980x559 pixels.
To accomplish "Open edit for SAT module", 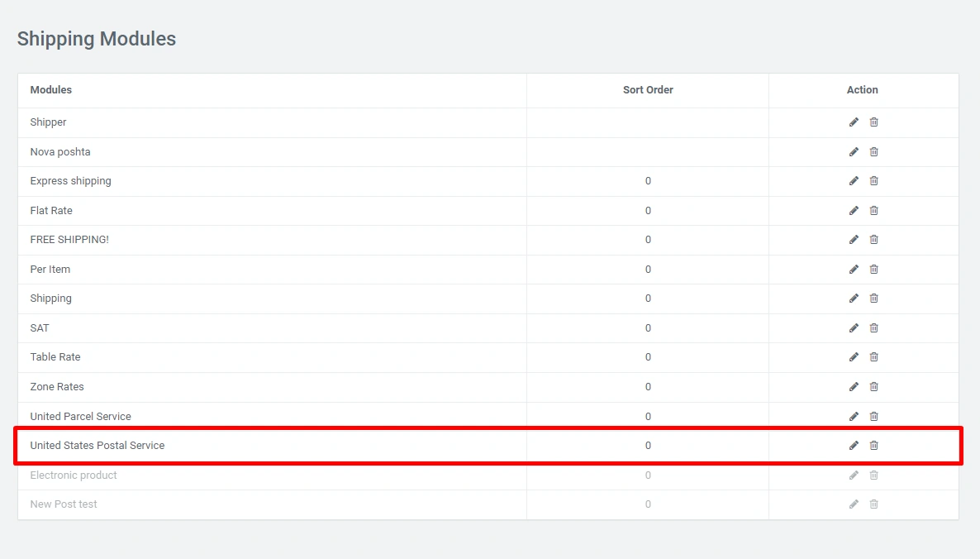I will click(854, 328).
